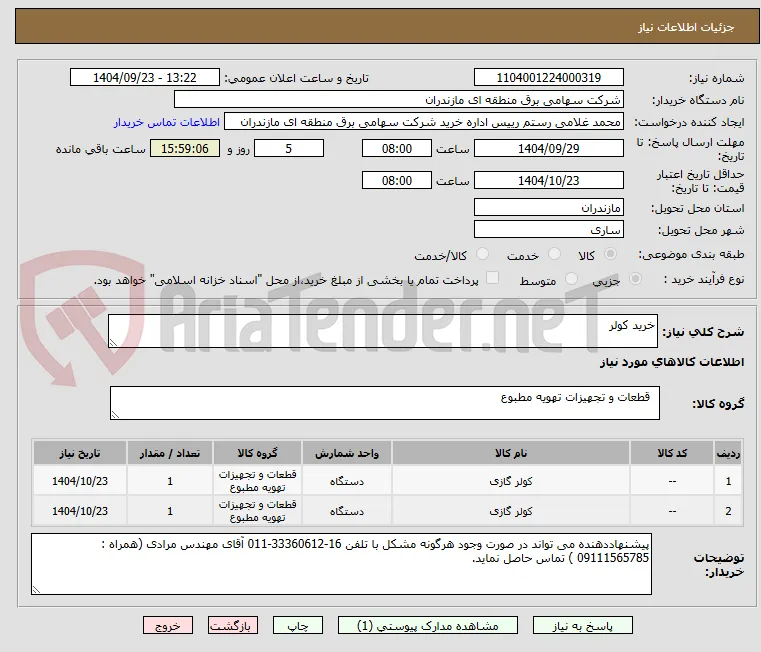
Task: Click the کد کالا column header
Action: 672,452
